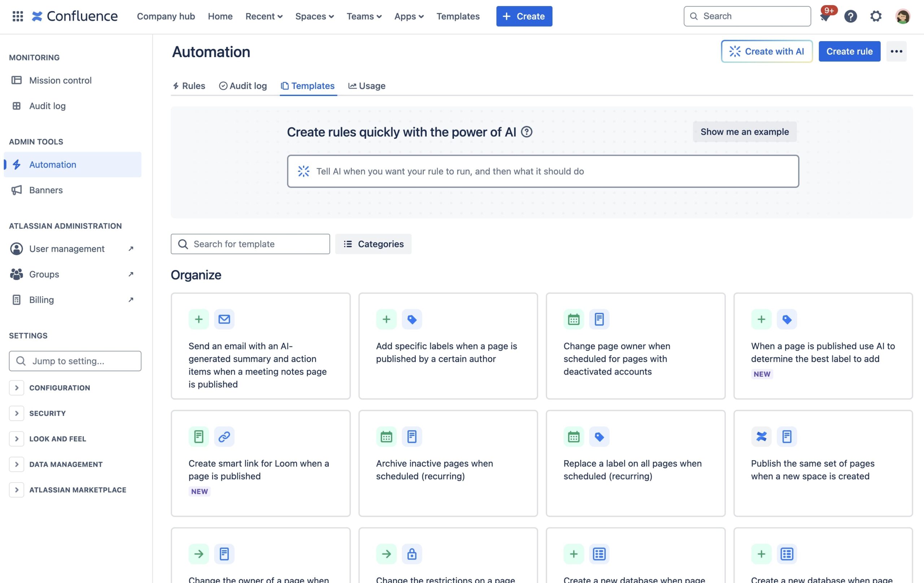Image resolution: width=924 pixels, height=583 pixels.
Task: Open the app switcher grid icon
Action: [18, 16]
